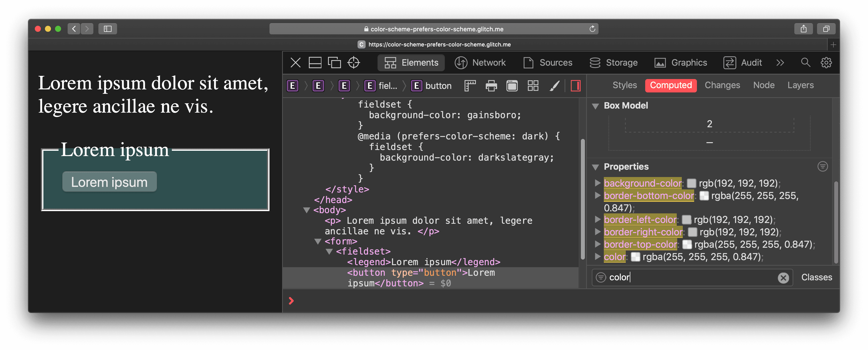The height and width of the screenshot is (350, 868).
Task: Switch to the Elements panel tab
Action: click(x=412, y=62)
